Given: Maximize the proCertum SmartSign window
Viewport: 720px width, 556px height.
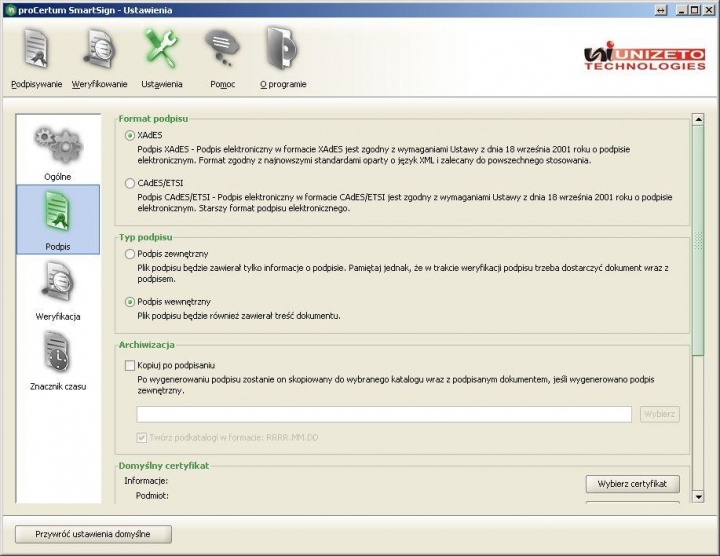Looking at the screenshot, I should pyautogui.click(x=695, y=10).
